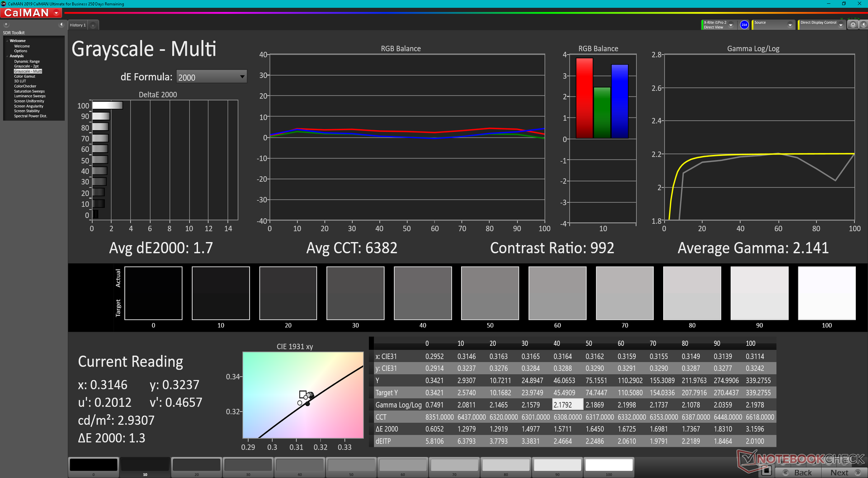Expand the X-Rite i1Pro 2 meter dropdown

click(731, 25)
